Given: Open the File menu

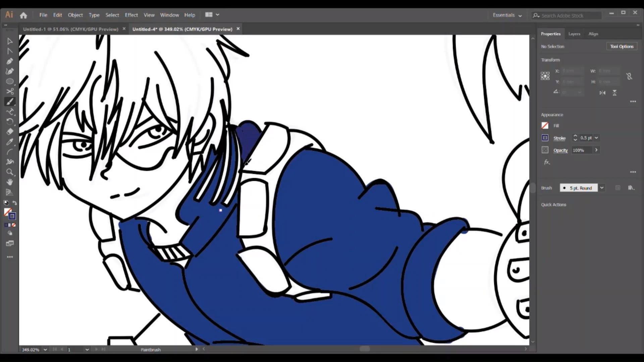Looking at the screenshot, I should pos(43,15).
